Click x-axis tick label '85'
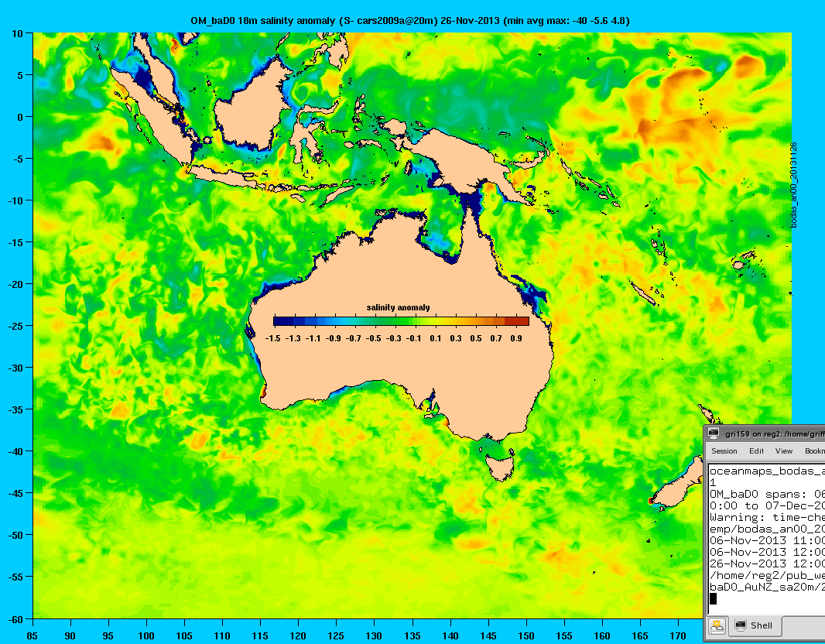The height and width of the screenshot is (644, 825). pos(32,636)
